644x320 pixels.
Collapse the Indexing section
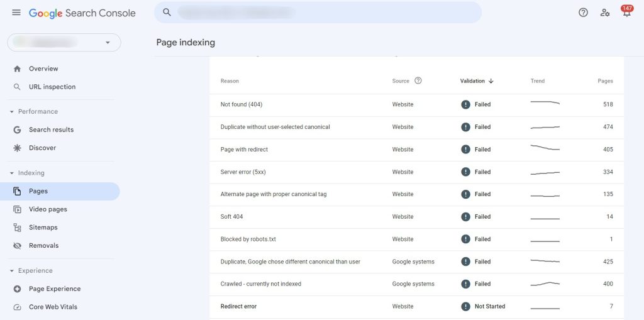[11, 173]
